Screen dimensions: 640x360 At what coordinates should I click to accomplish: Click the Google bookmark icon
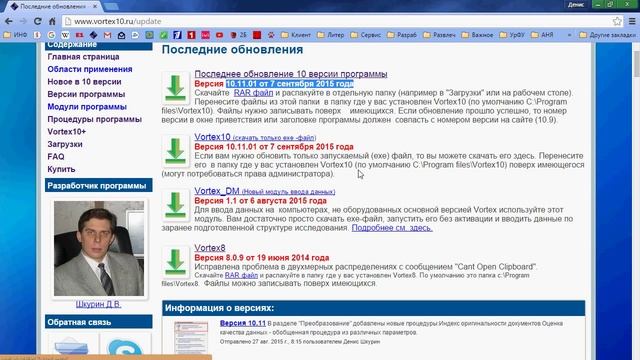click(51, 35)
